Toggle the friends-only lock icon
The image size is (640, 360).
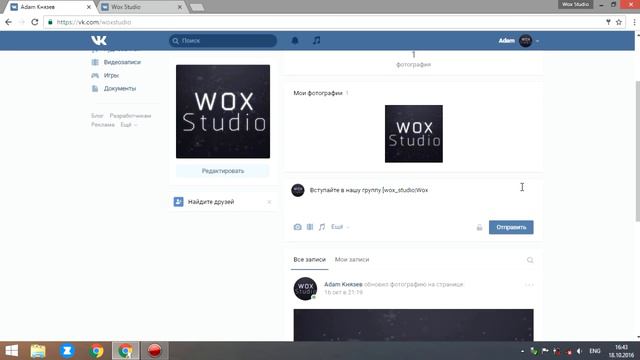click(x=479, y=227)
